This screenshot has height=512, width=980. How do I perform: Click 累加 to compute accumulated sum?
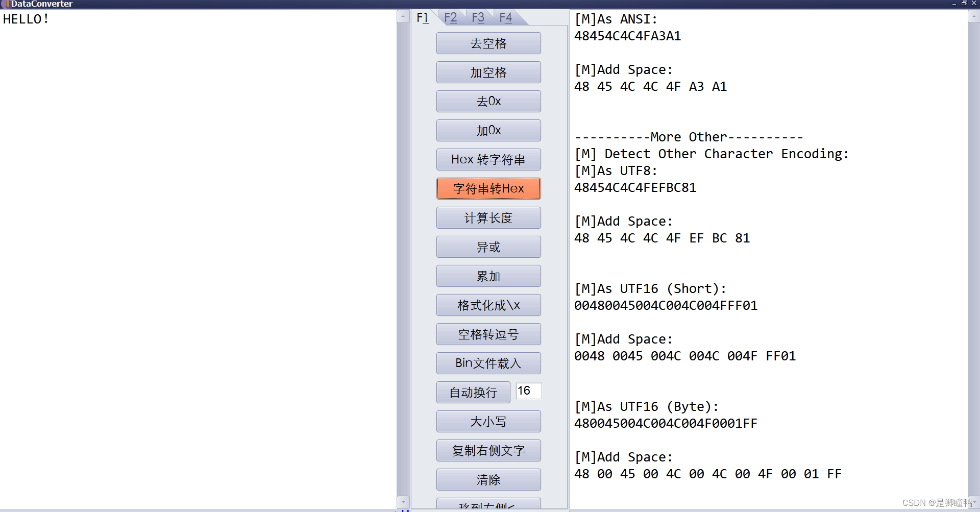(x=488, y=276)
